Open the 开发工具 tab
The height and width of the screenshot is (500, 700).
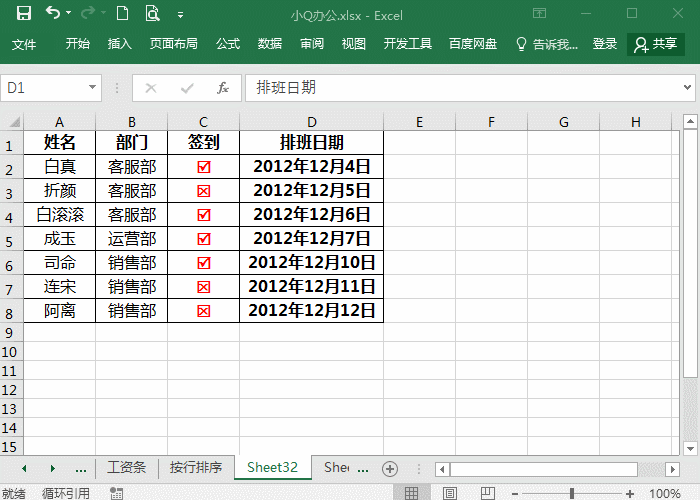(x=408, y=44)
